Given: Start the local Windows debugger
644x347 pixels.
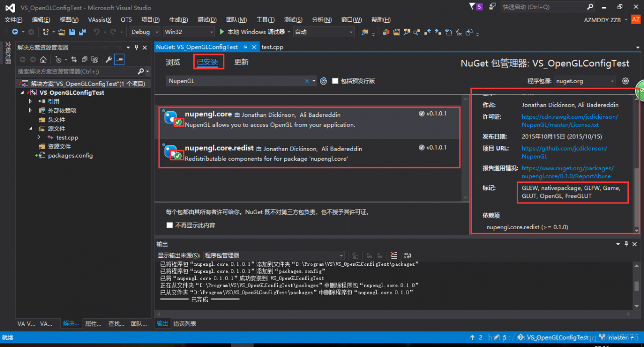Looking at the screenshot, I should tap(252, 32).
